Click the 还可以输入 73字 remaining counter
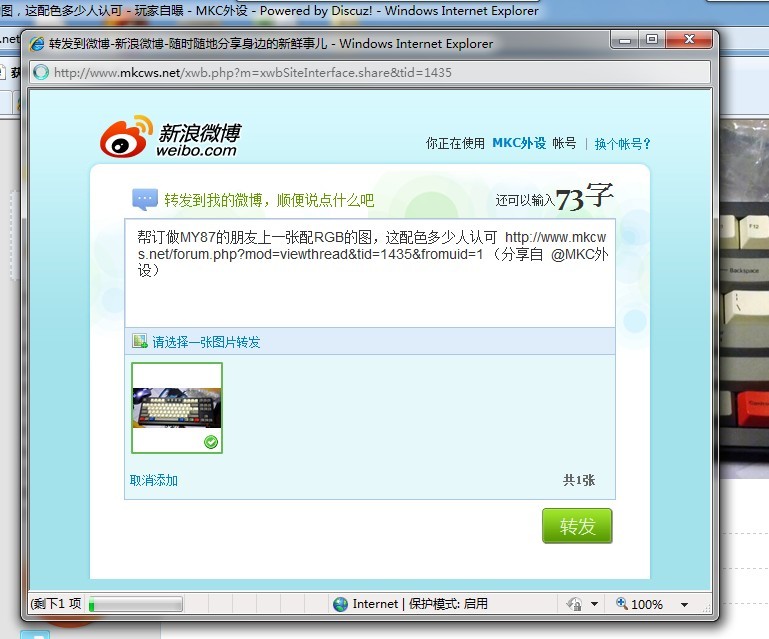 point(554,197)
